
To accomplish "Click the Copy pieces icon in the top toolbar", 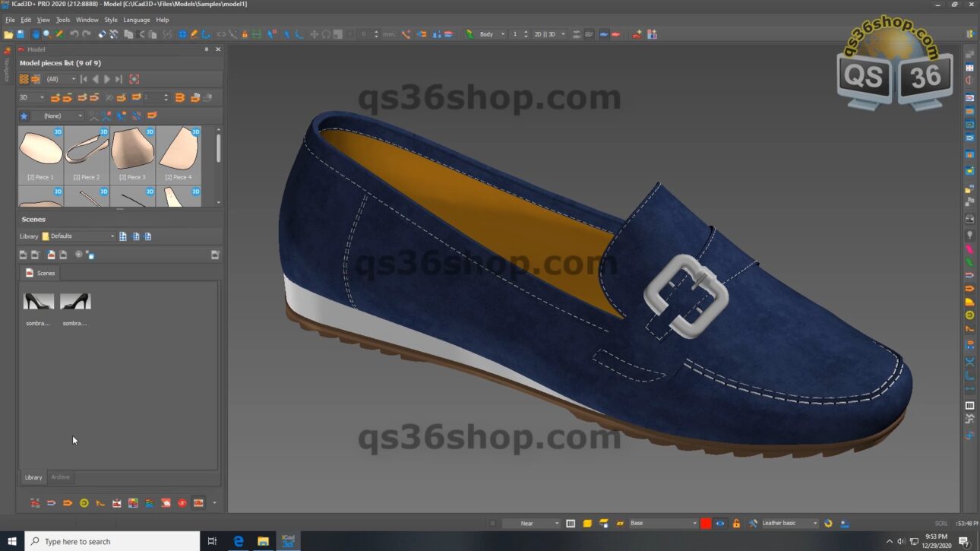I will [x=128, y=34].
